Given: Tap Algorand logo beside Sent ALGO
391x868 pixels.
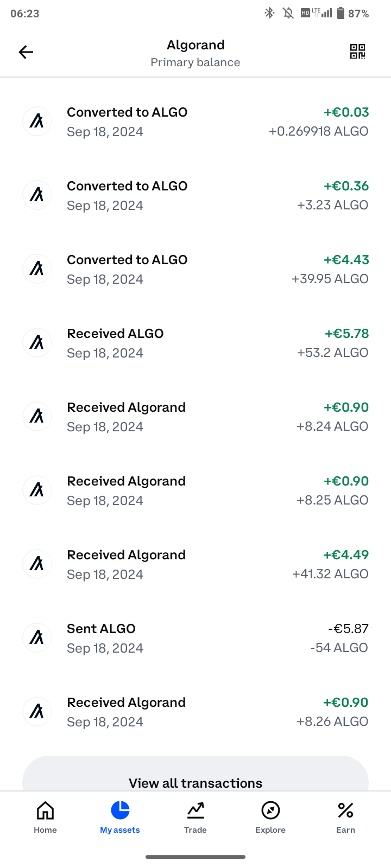Looking at the screenshot, I should 37,637.
